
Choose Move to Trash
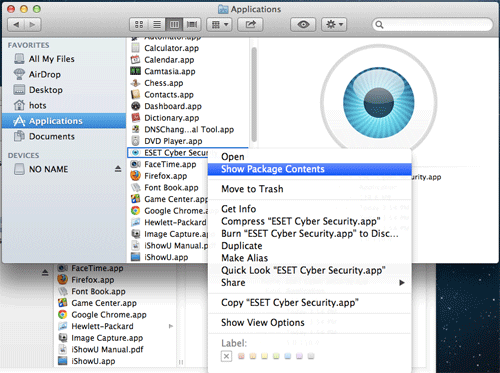pyautogui.click(x=310, y=189)
